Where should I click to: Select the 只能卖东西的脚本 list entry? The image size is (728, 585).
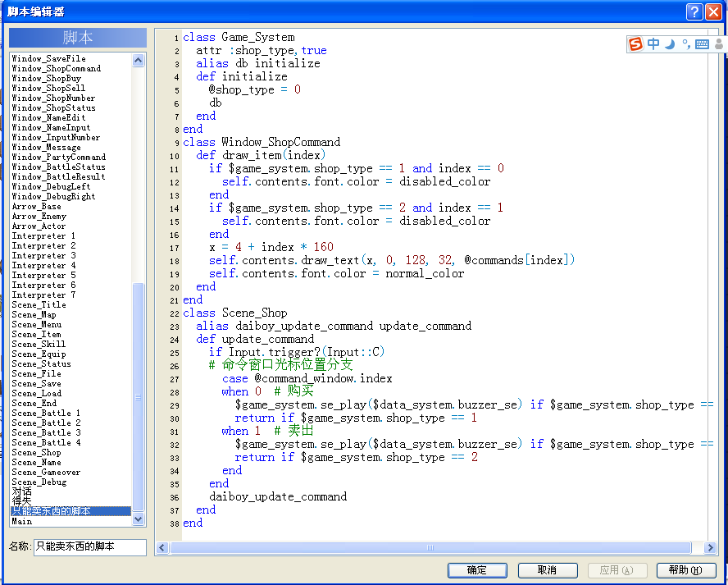point(71,511)
